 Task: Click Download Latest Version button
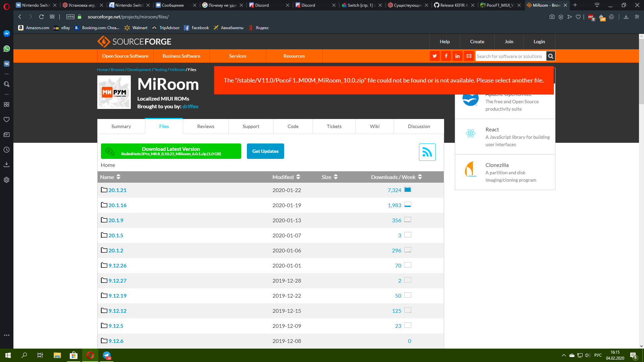coord(171,151)
